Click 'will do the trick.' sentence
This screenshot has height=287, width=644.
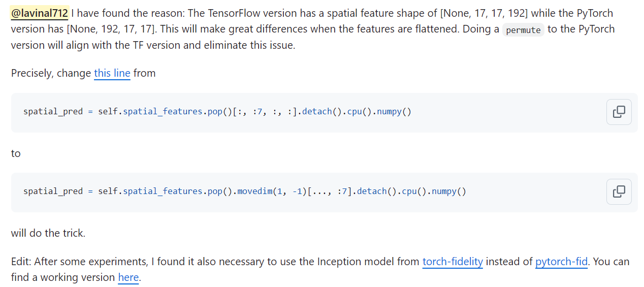(x=48, y=234)
